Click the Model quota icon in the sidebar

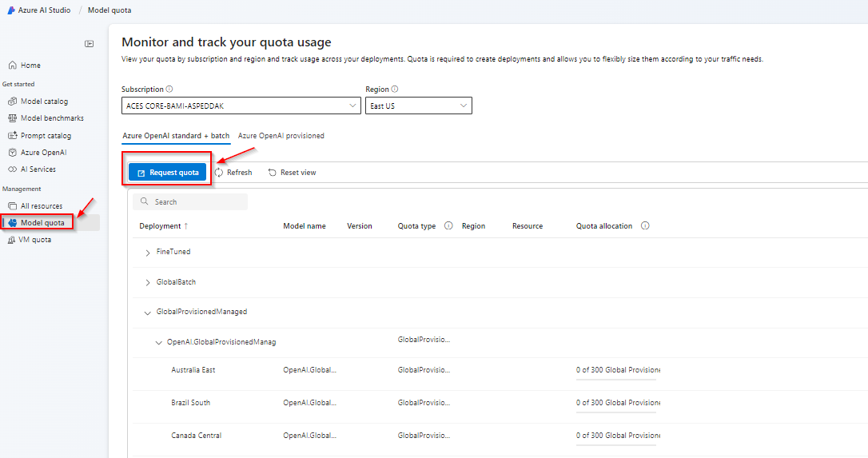[x=12, y=223]
